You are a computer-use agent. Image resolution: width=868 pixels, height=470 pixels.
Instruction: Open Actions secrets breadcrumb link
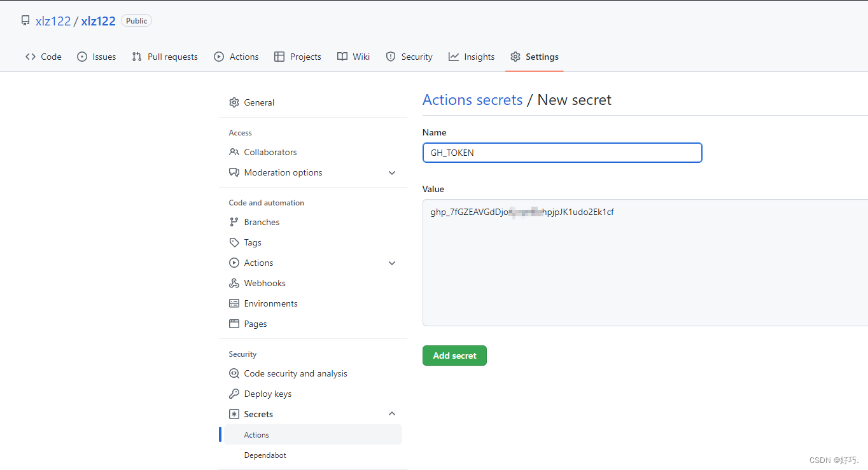point(473,100)
